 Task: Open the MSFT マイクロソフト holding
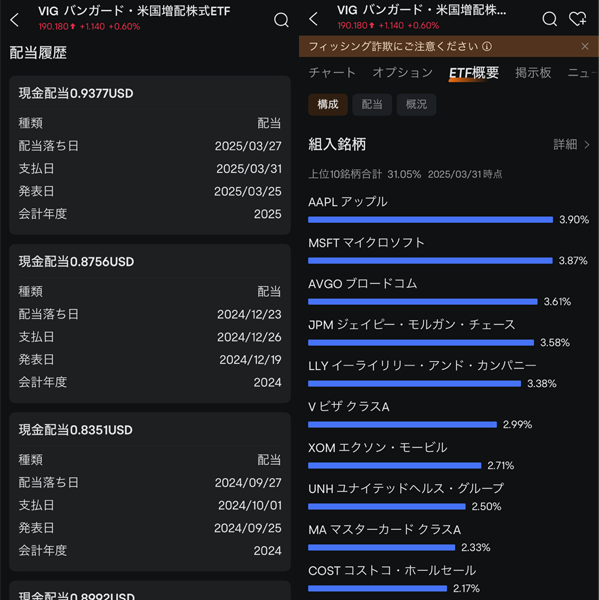point(449,251)
